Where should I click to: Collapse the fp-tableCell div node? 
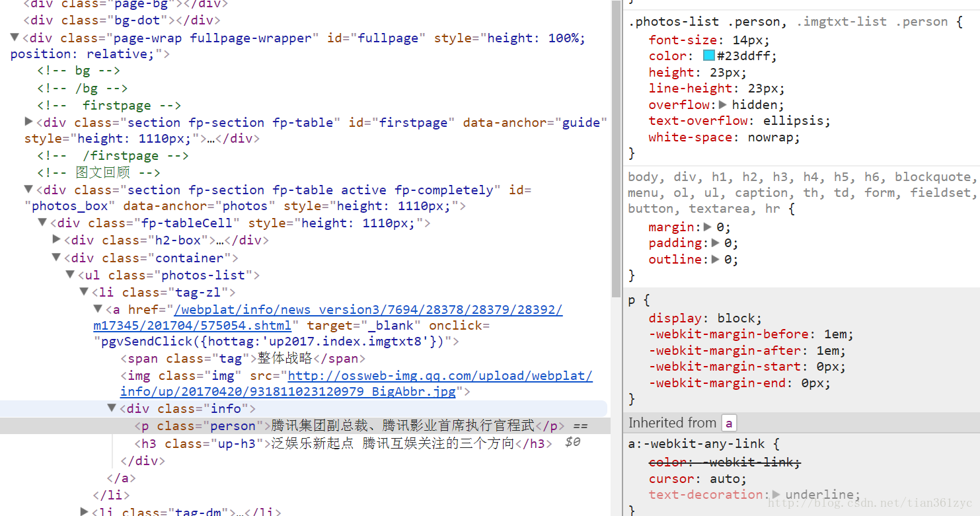[43, 223]
